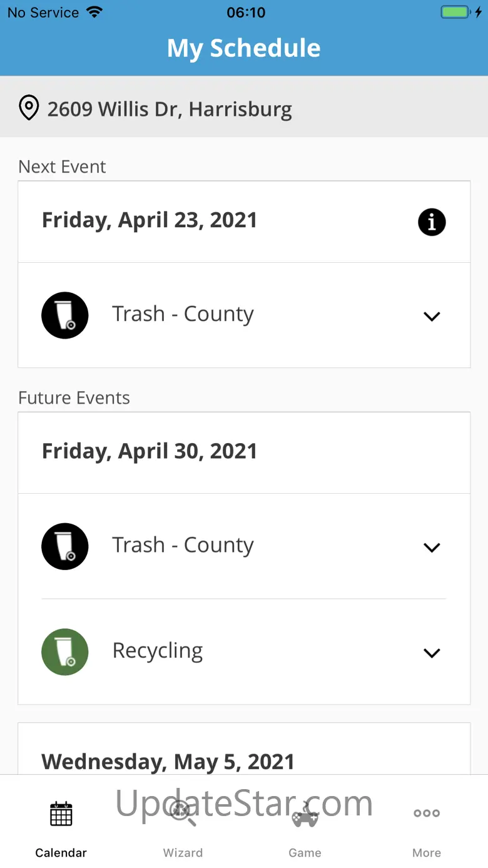Tap the Recycling label text
This screenshot has width=488, height=868.
point(158,651)
